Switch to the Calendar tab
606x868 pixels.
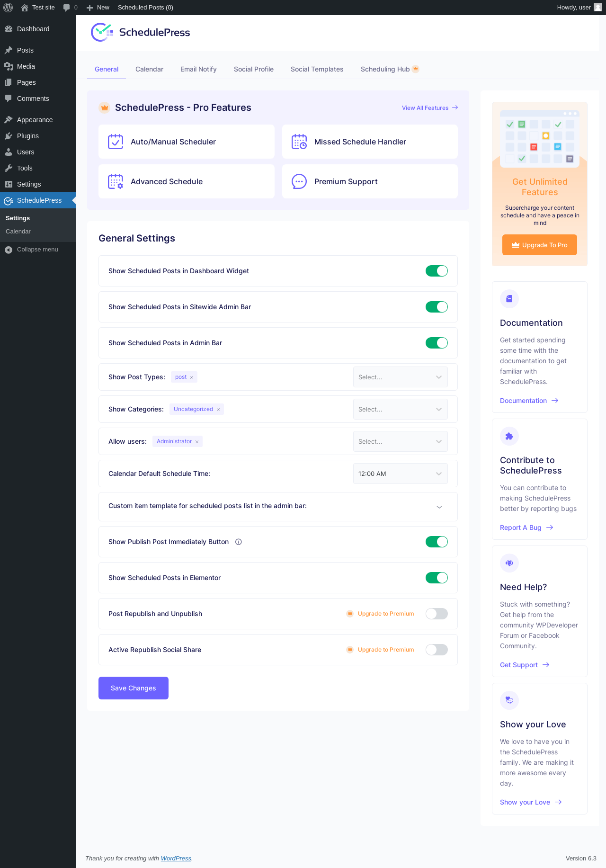pyautogui.click(x=149, y=69)
